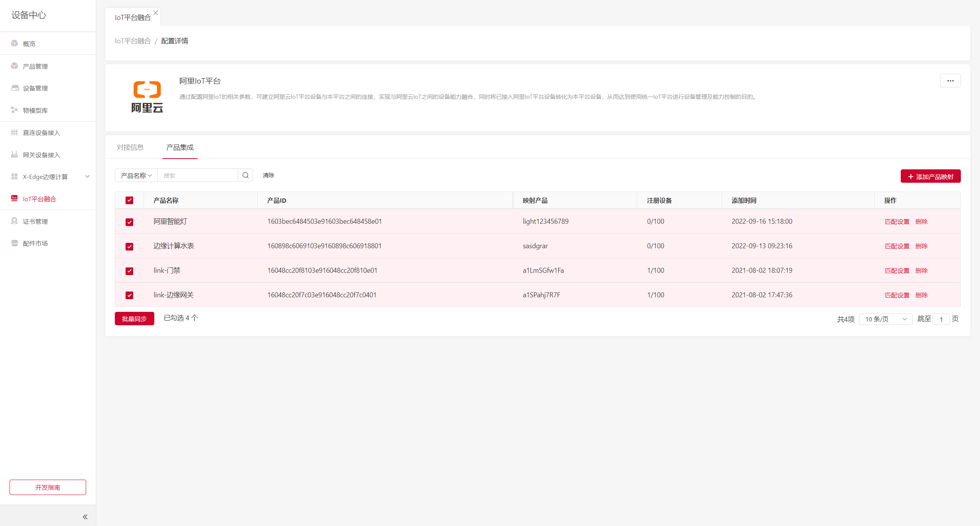Uncheck the link-门禁 row checkbox
This screenshot has width=980, height=526.
click(129, 271)
